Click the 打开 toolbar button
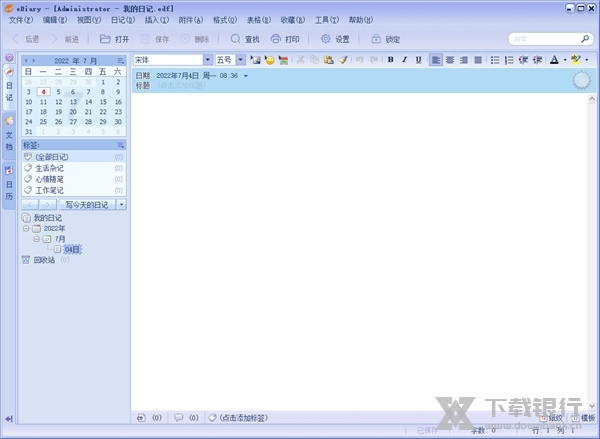This screenshot has height=439, width=600. tap(114, 39)
